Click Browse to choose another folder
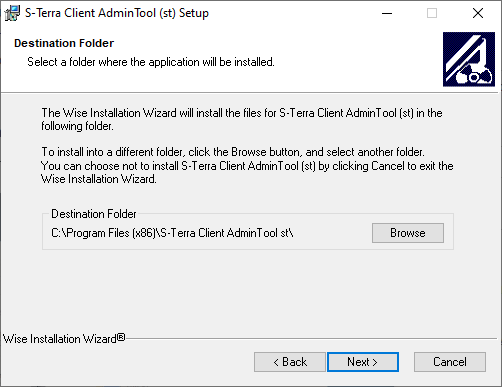This screenshot has width=502, height=387. (x=408, y=233)
